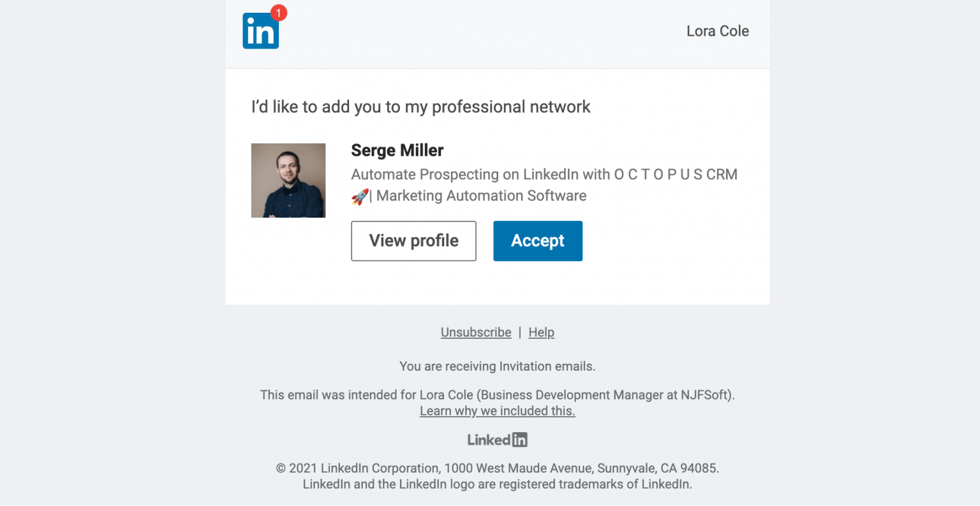This screenshot has width=980, height=506.
Task: Click the "Marketing Automation Software" text
Action: coord(481,196)
